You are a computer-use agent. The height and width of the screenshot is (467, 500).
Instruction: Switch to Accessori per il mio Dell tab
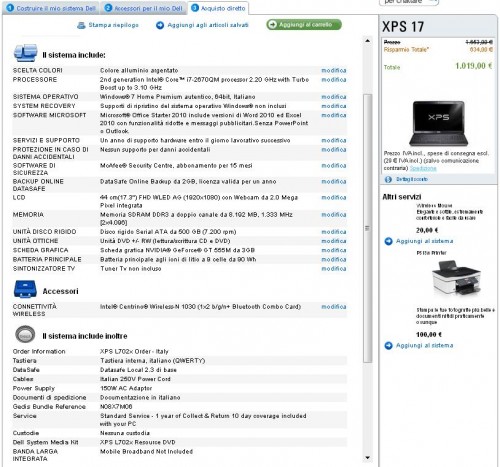143,8
